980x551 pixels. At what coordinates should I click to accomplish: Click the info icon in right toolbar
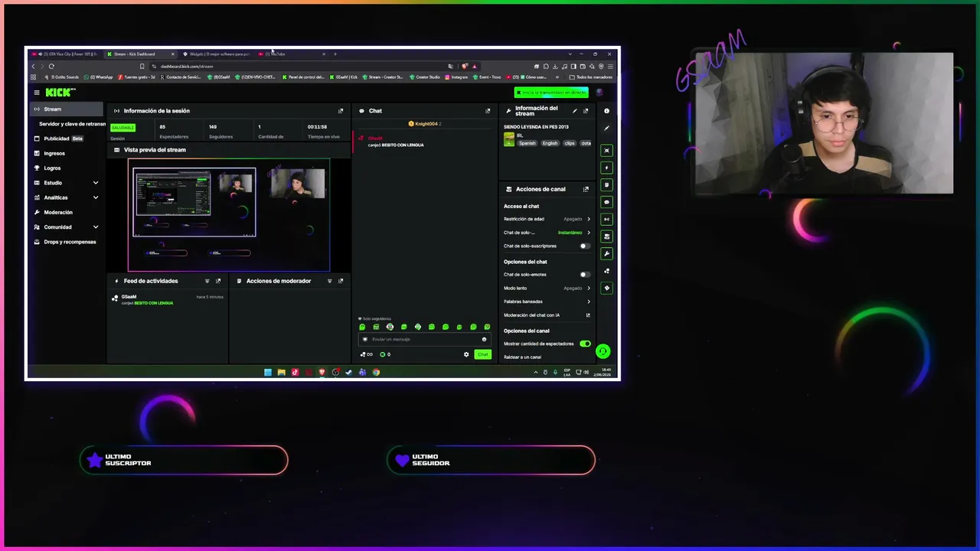606,111
